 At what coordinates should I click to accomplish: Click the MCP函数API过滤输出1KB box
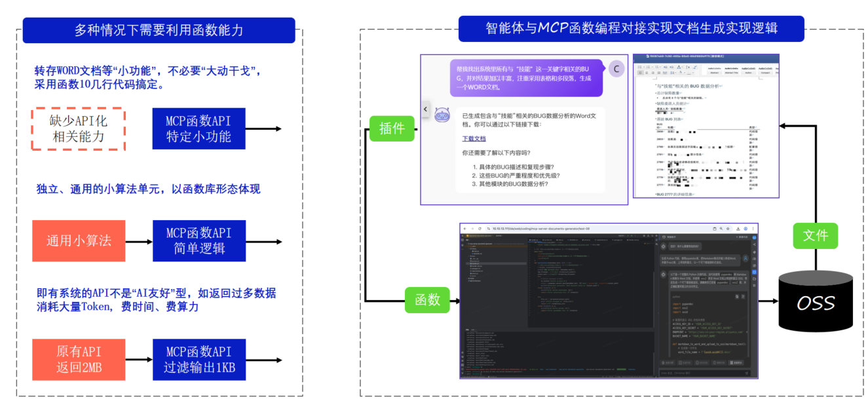[199, 360]
